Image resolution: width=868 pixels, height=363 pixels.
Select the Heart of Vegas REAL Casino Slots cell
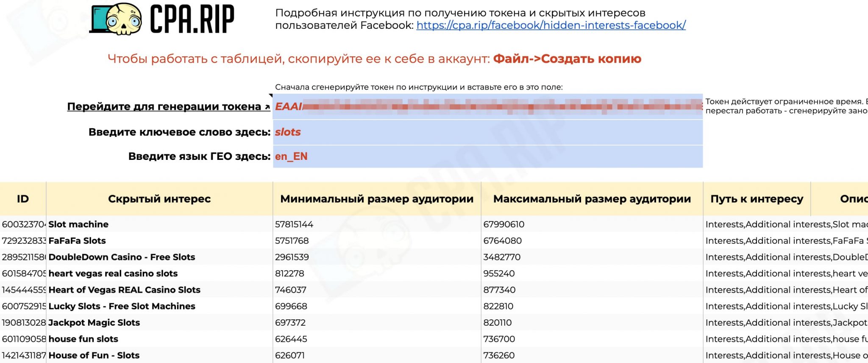point(159,290)
